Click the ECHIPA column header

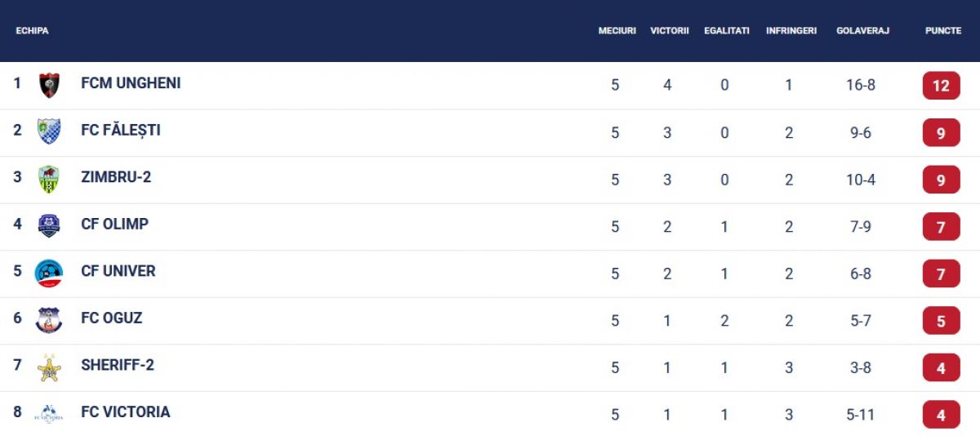point(33,31)
